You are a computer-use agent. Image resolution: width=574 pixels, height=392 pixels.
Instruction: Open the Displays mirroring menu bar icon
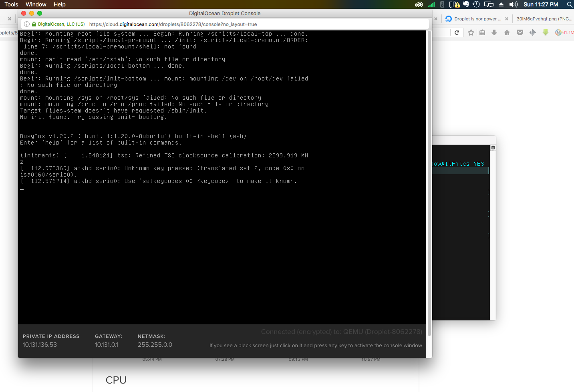tap(489, 4)
